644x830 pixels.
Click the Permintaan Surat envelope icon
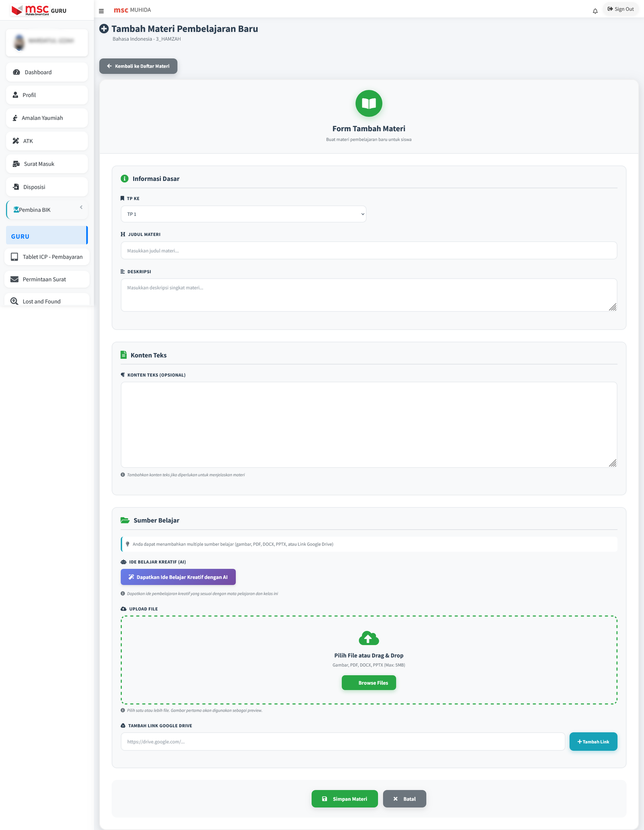point(14,279)
